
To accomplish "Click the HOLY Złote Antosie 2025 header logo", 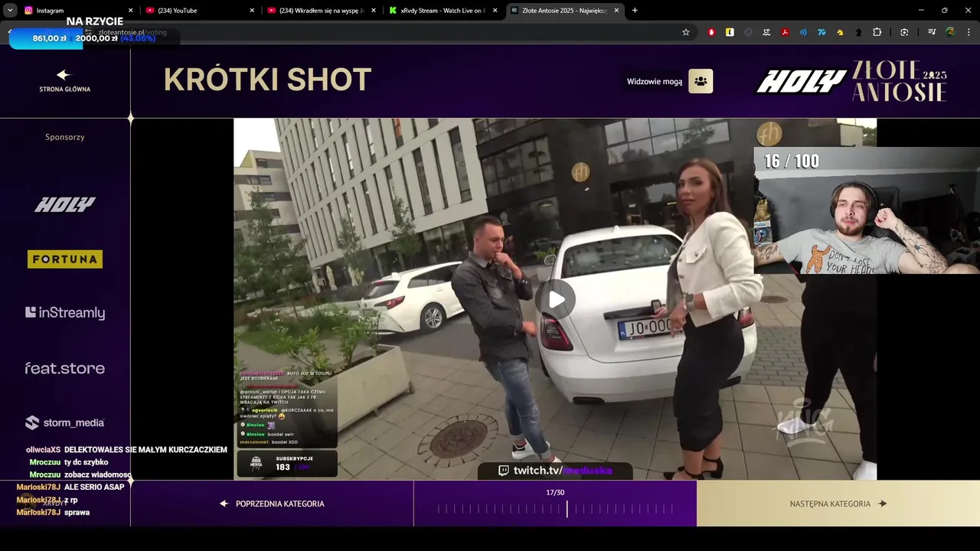I will pyautogui.click(x=852, y=81).
